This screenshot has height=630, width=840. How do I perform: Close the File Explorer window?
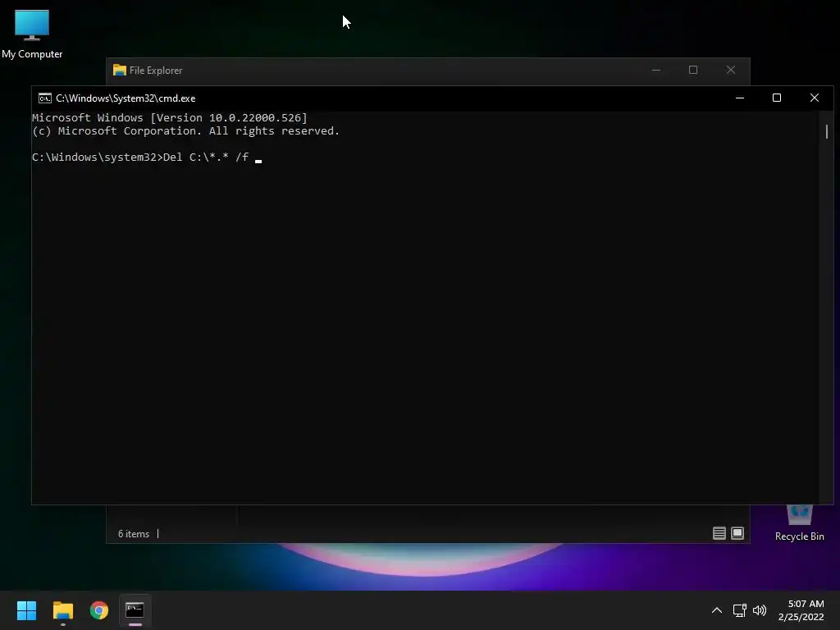pos(731,71)
